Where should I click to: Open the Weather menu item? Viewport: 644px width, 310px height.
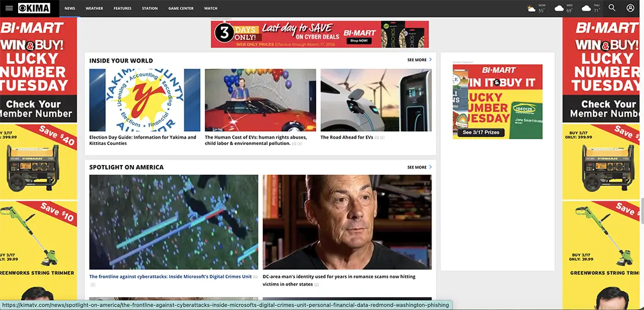(x=94, y=8)
